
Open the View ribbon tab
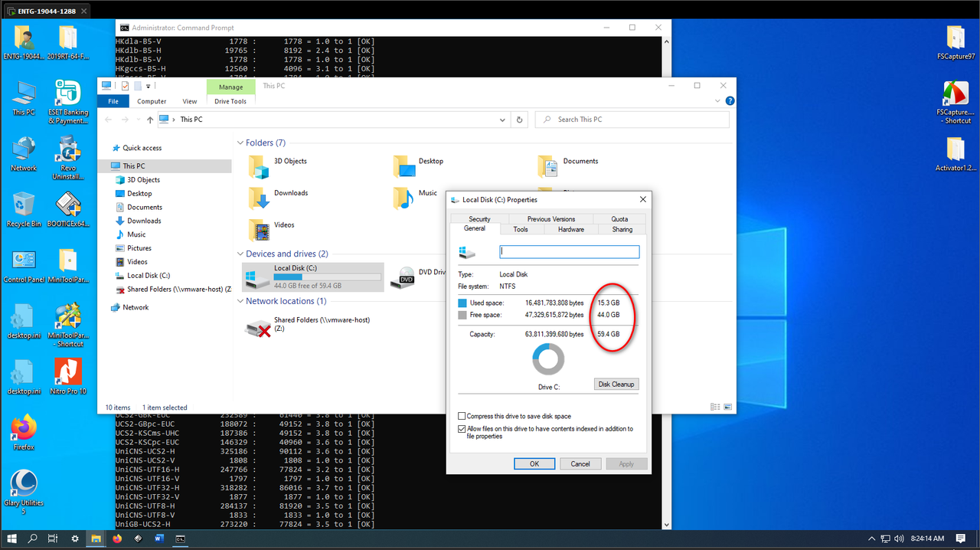(190, 101)
